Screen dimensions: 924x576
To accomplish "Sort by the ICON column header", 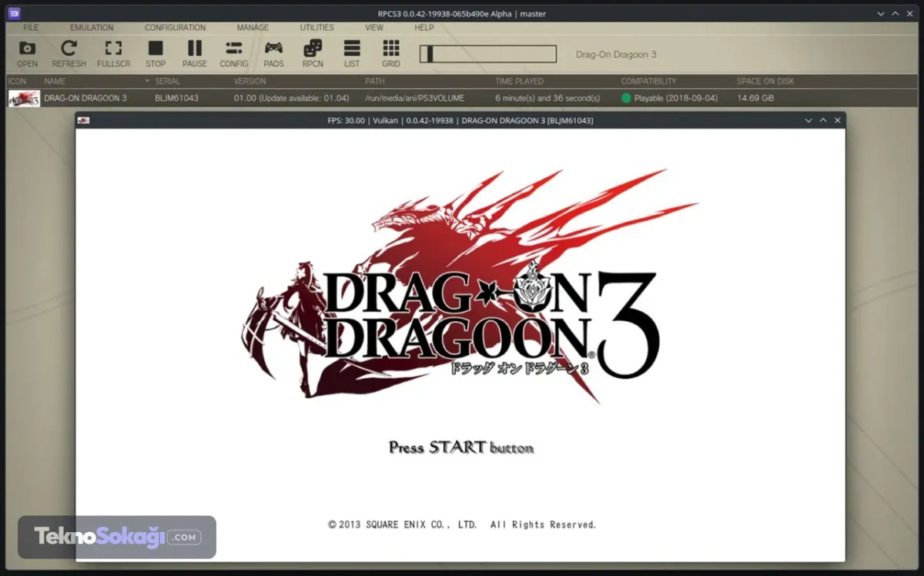I will [17, 81].
